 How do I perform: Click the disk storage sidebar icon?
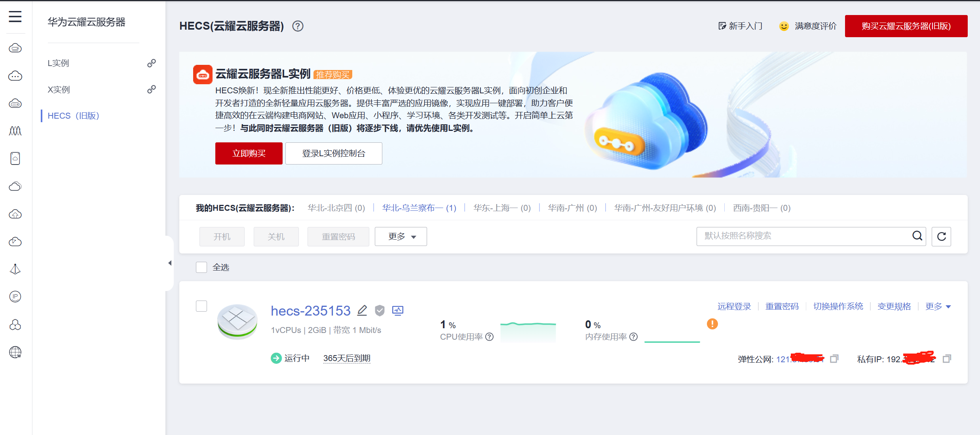(15, 159)
